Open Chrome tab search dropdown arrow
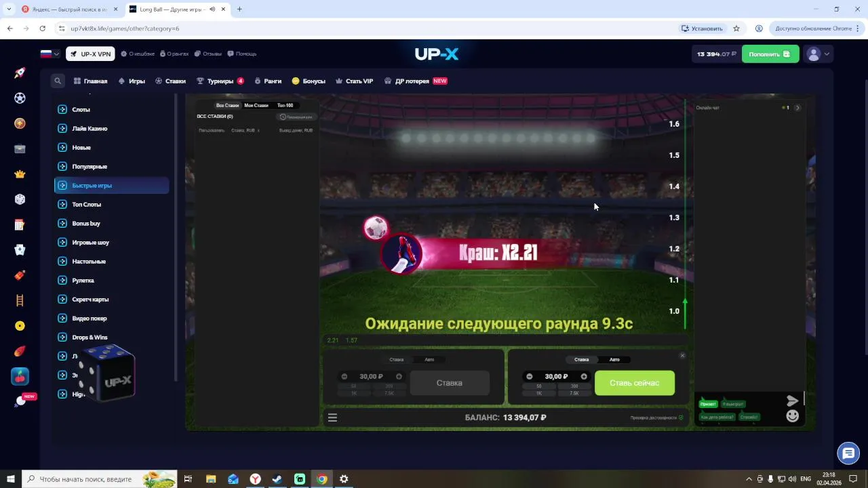This screenshot has width=868, height=488. pos(9,9)
